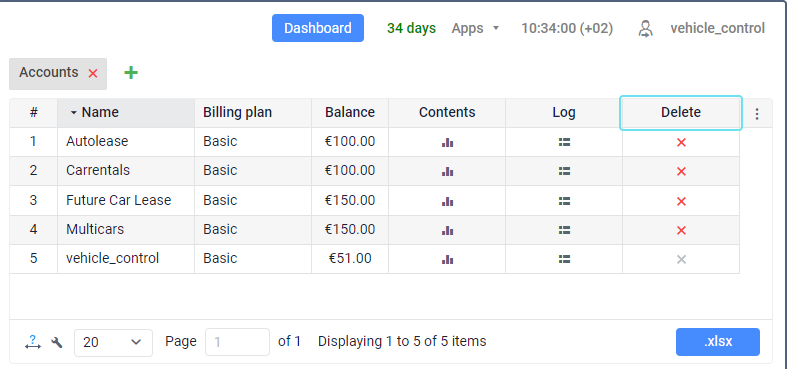Click the Dashboard button
The width and height of the screenshot is (787, 369).
318,28
